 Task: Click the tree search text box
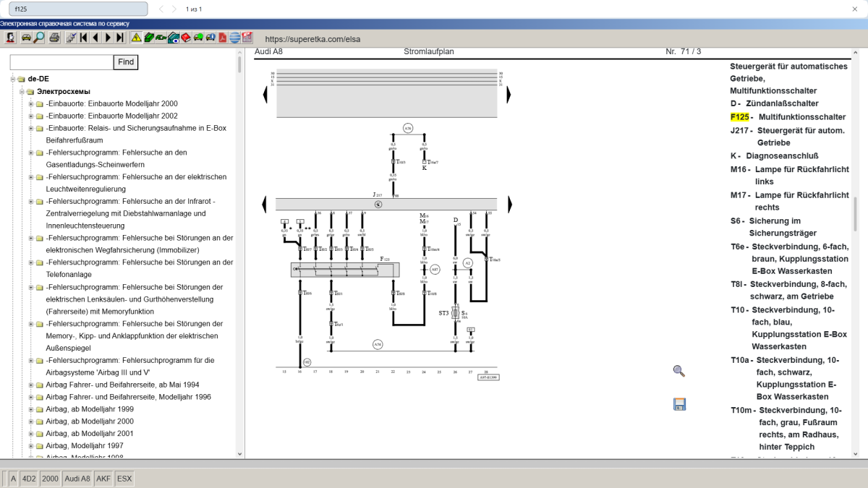61,62
